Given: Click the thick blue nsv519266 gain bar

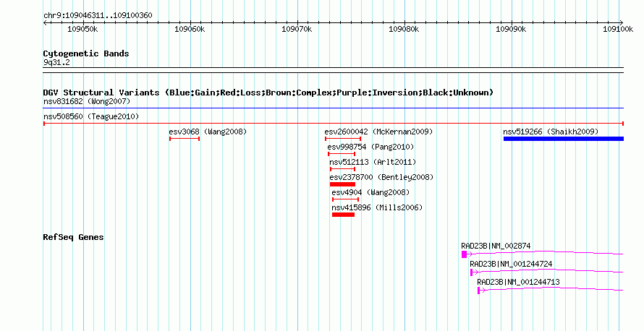Looking at the screenshot, I should pyautogui.click(x=564, y=139).
